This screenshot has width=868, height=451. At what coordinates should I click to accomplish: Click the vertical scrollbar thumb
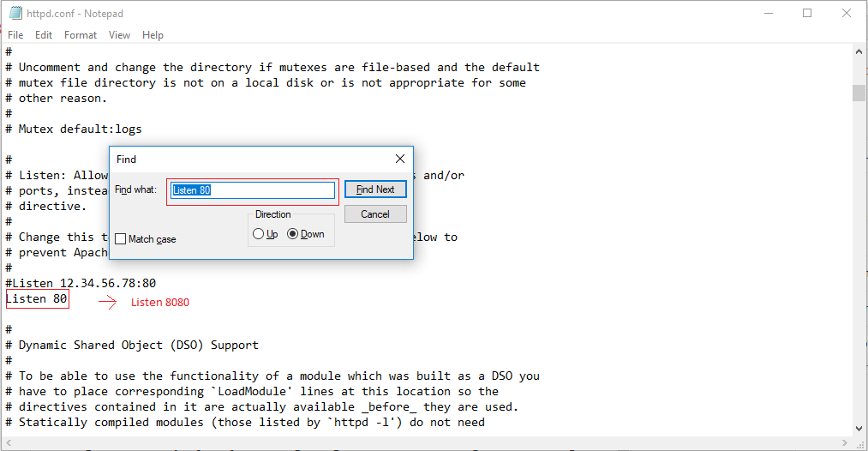coord(859,93)
